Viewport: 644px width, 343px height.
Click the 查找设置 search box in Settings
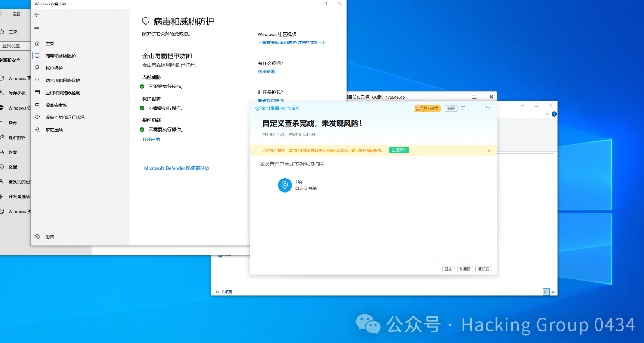point(15,46)
